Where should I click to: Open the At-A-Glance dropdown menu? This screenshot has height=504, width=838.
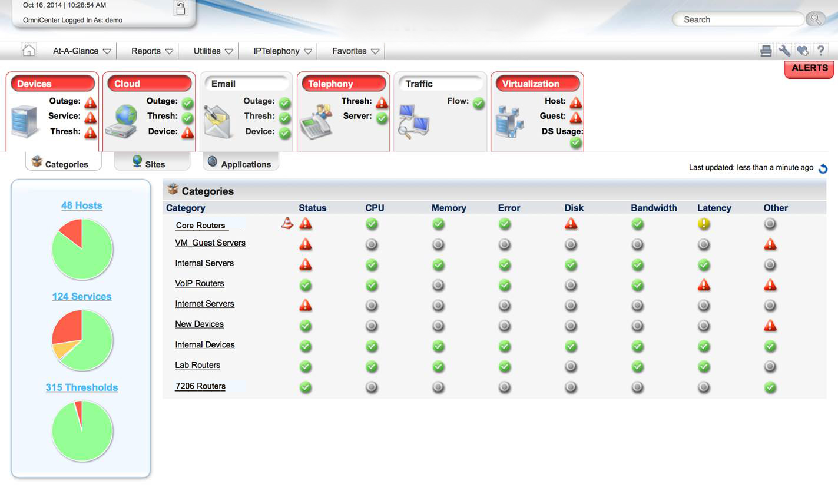click(82, 51)
